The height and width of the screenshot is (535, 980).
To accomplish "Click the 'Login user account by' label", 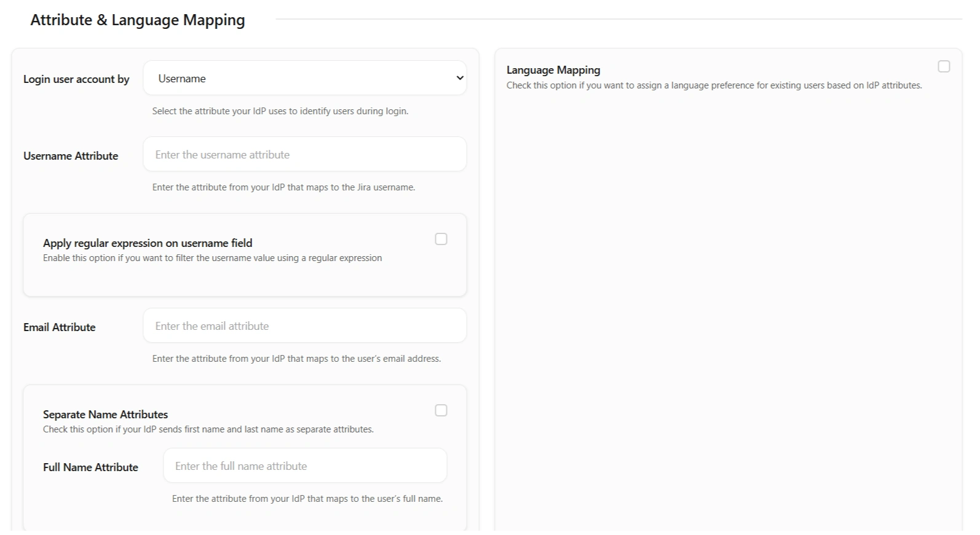I will (x=76, y=79).
